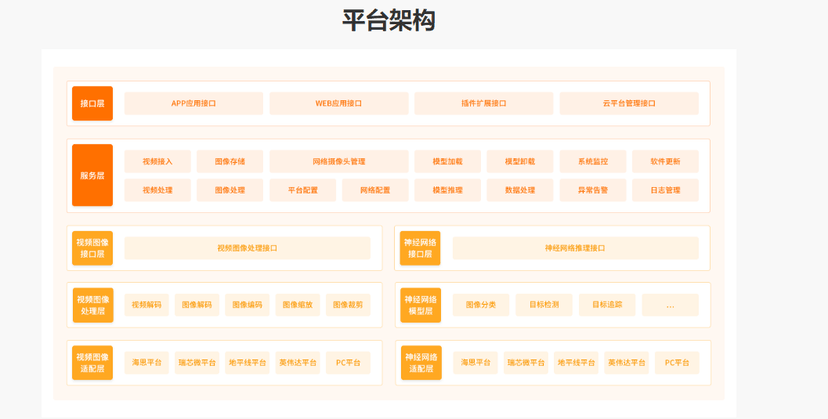Click the orange 接口层 label block
828x419 pixels.
click(x=92, y=104)
